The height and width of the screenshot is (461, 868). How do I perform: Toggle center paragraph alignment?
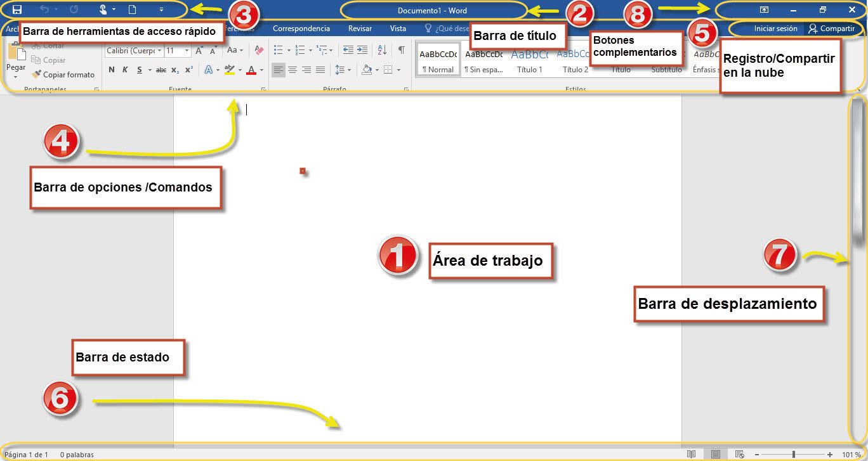click(292, 69)
